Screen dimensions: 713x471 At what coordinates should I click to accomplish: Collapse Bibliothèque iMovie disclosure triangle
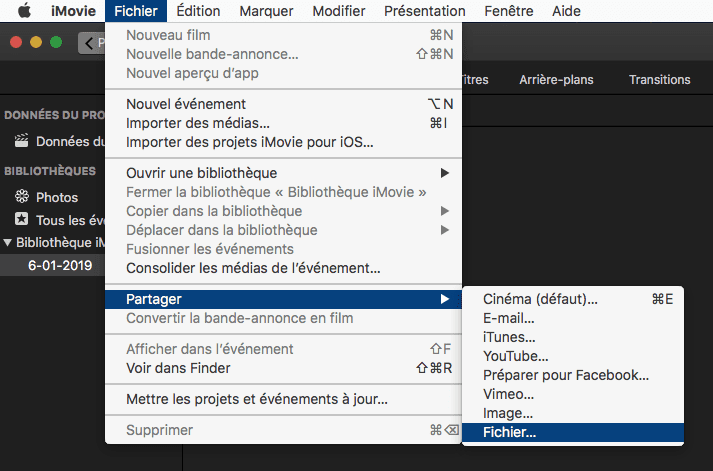[7, 242]
